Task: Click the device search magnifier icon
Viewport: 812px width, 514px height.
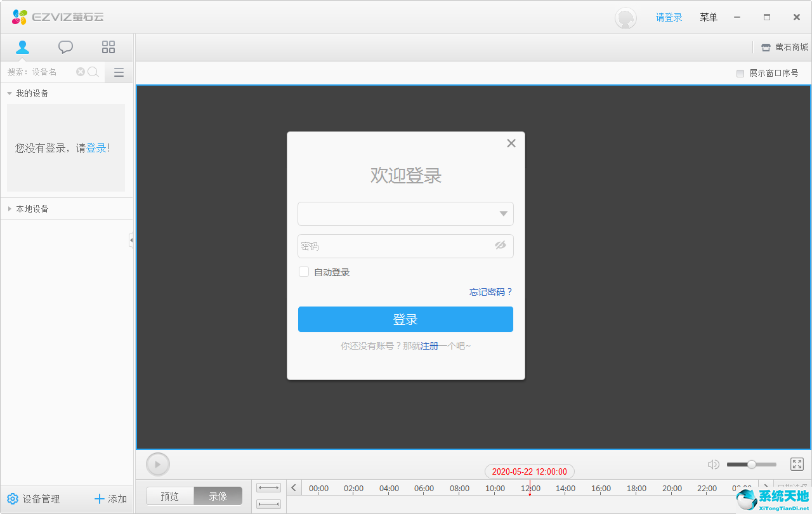Action: click(x=93, y=72)
